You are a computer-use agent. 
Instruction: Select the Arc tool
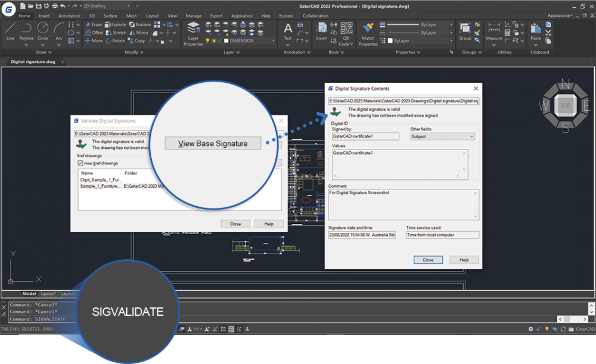tap(58, 31)
